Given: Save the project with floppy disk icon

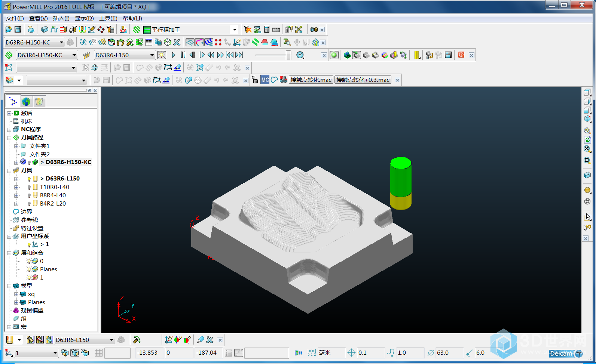Looking at the screenshot, I should point(18,30).
